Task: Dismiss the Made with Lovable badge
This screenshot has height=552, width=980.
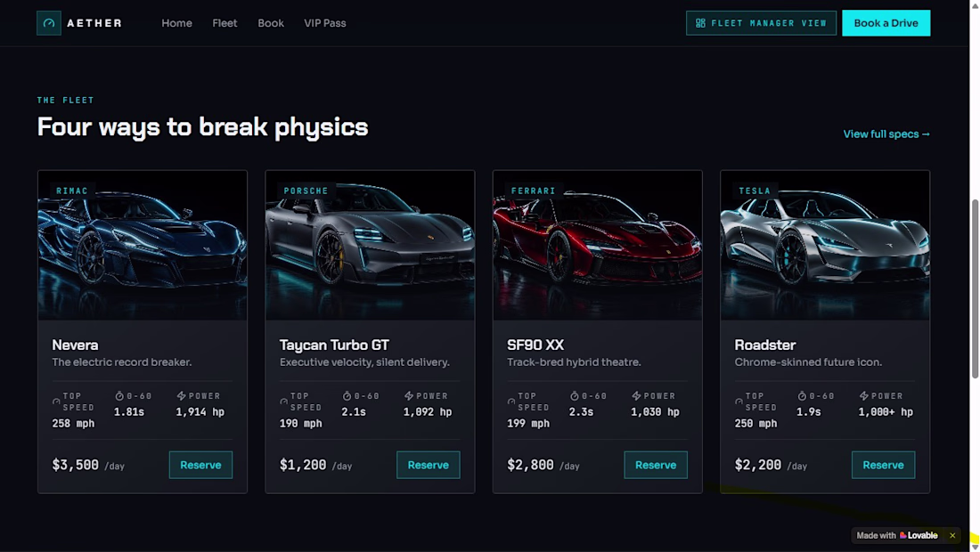Action: [x=951, y=535]
